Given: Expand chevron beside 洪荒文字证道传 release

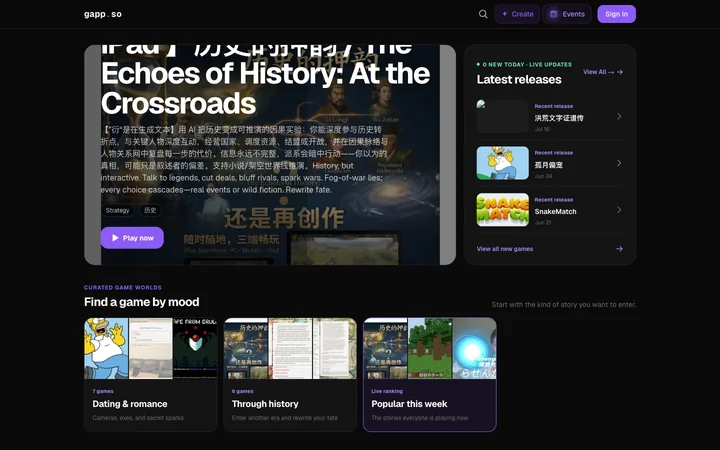Looking at the screenshot, I should (619, 117).
